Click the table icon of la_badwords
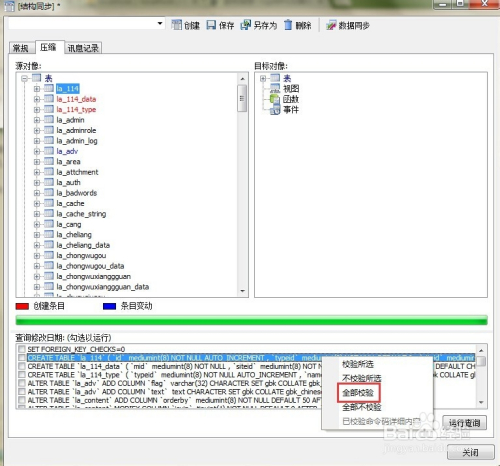 [x=49, y=192]
